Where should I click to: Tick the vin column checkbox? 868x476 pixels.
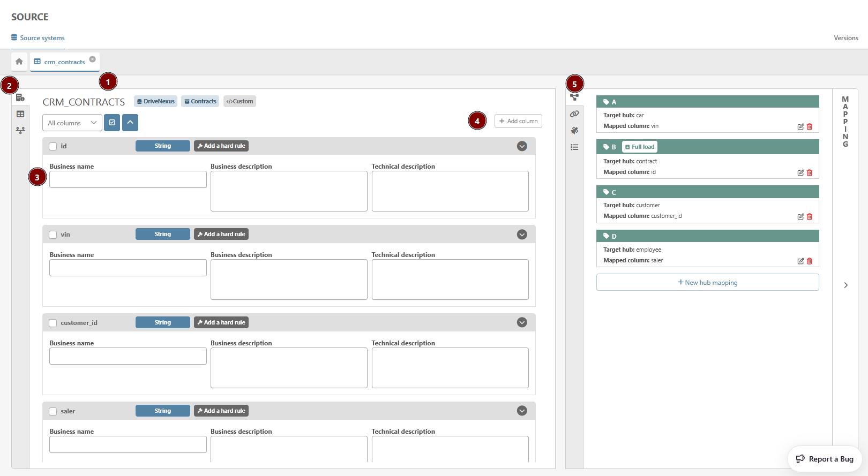click(53, 235)
